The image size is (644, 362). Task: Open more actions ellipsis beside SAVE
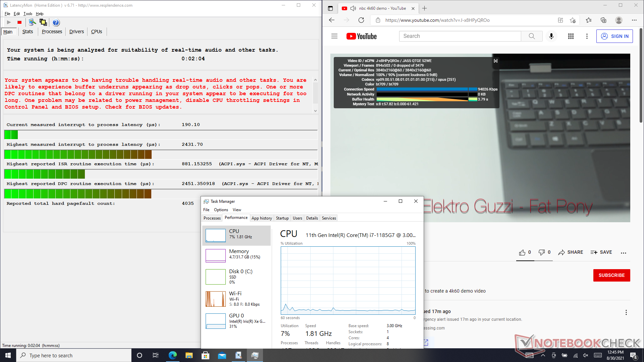coord(623,253)
